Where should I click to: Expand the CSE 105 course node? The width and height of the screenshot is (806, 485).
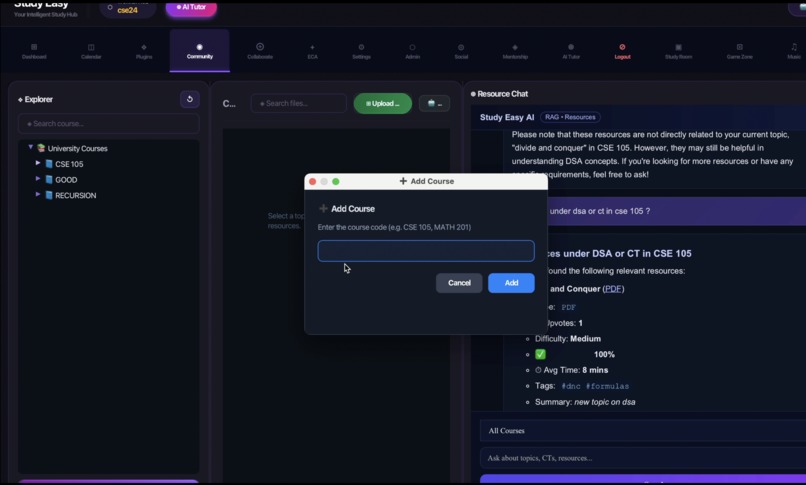point(38,163)
